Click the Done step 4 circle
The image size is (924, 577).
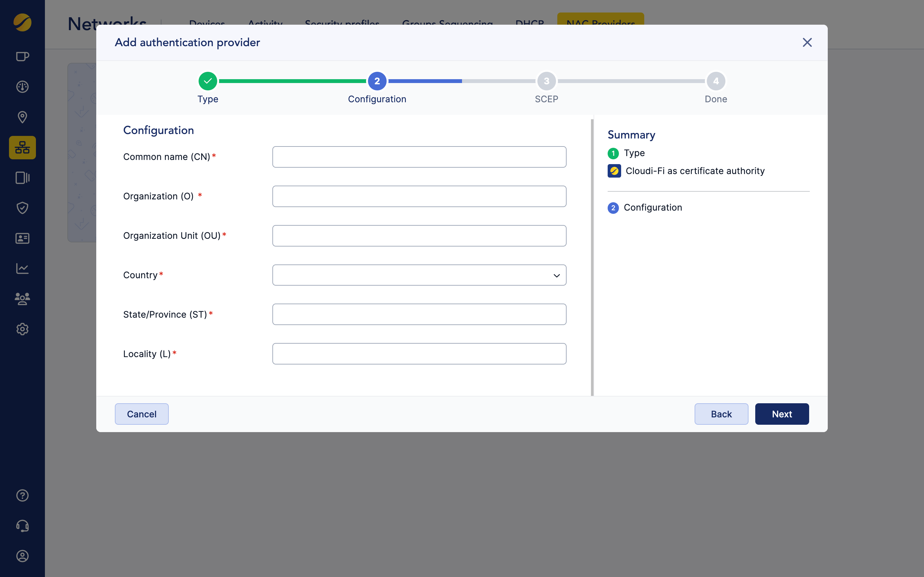click(715, 81)
